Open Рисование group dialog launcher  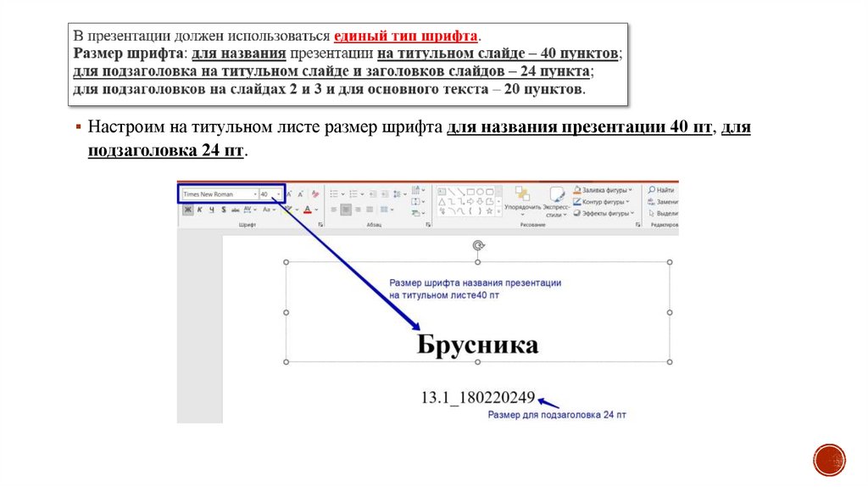click(x=637, y=224)
